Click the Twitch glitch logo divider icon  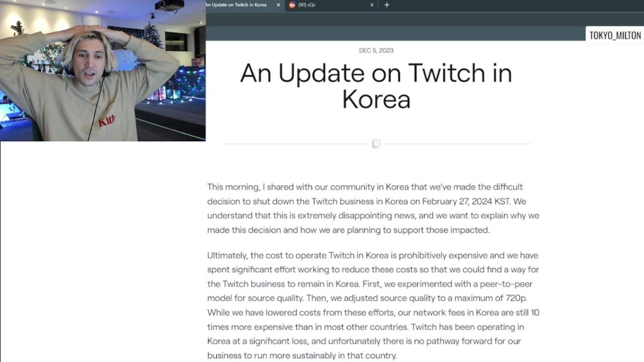tap(376, 144)
